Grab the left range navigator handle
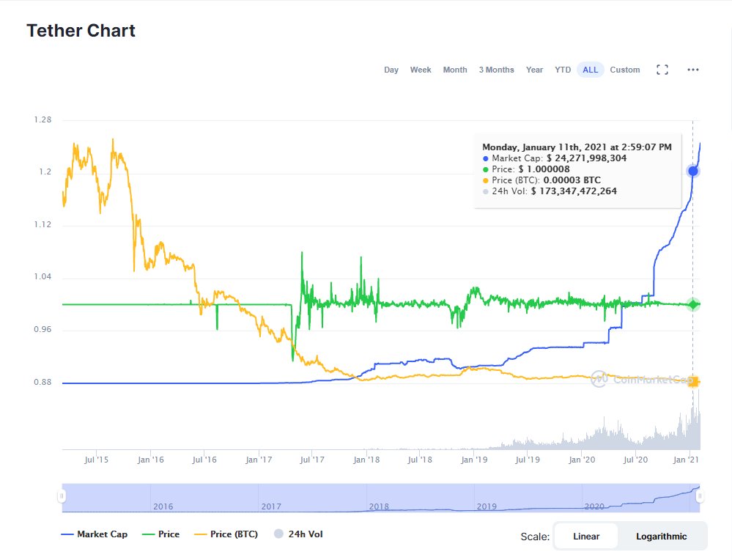Viewport: 732px width, 560px height. 62,495
